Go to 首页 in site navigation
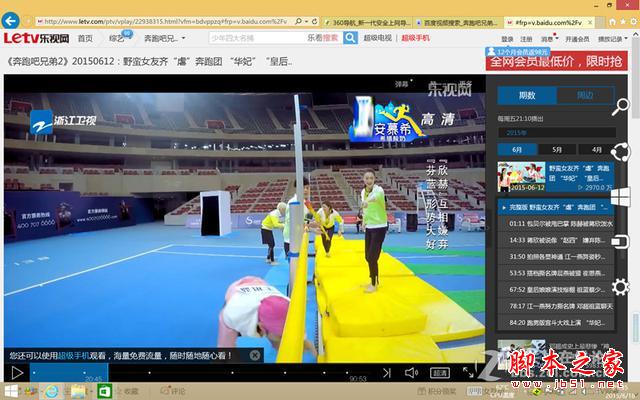Viewport: 640px width, 400px height. (85, 38)
